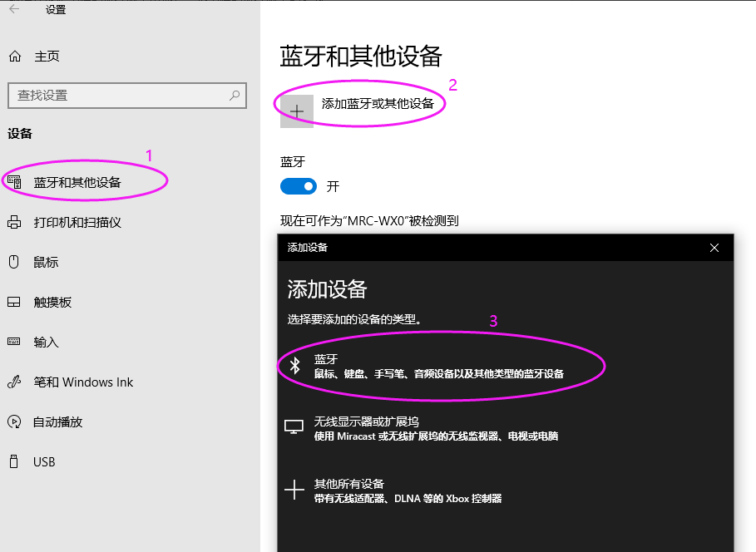Toggle the 蓝牙 switch off
Image resolution: width=756 pixels, height=552 pixels.
point(299,186)
